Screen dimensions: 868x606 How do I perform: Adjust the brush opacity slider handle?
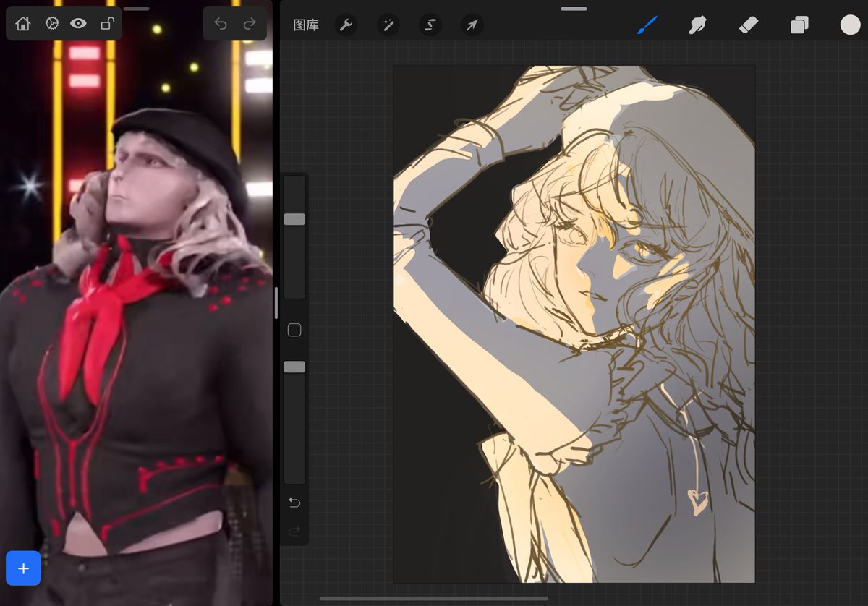click(x=294, y=367)
